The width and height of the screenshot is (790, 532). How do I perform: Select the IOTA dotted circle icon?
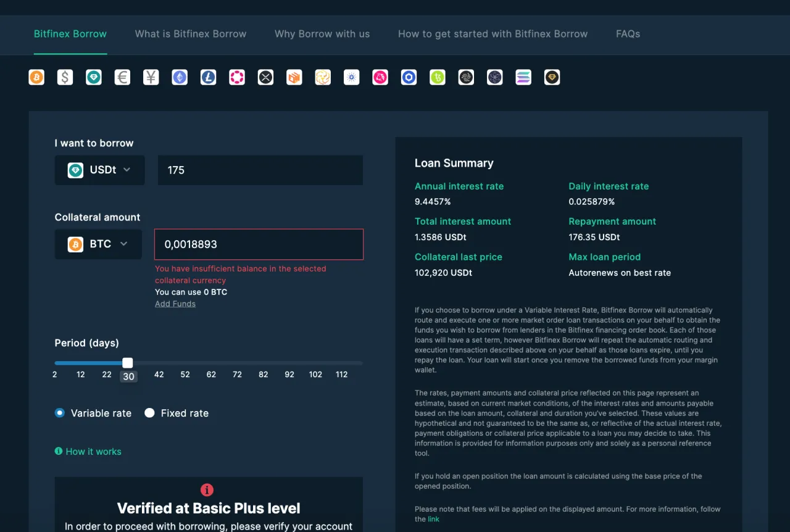(x=466, y=77)
